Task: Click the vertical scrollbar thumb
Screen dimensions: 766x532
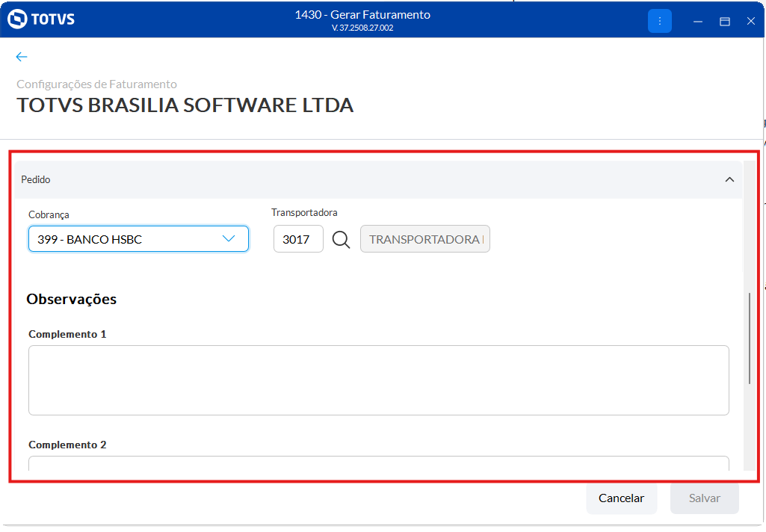Action: click(750, 338)
